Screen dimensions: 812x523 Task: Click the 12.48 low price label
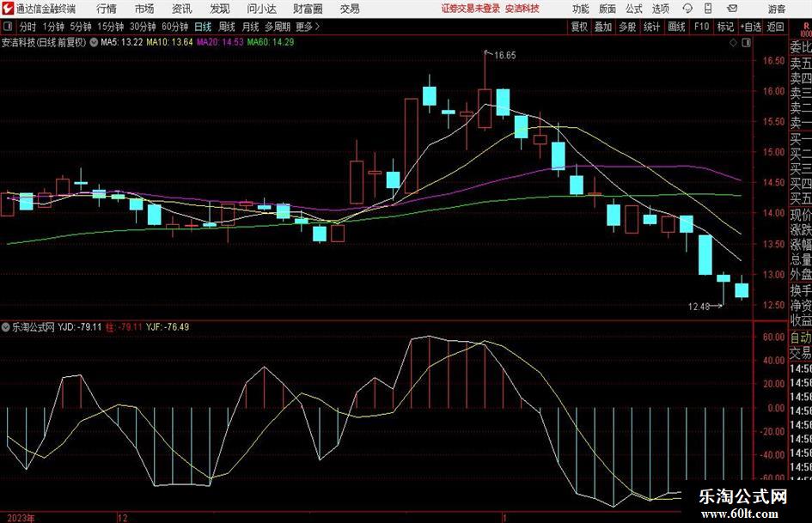[699, 307]
